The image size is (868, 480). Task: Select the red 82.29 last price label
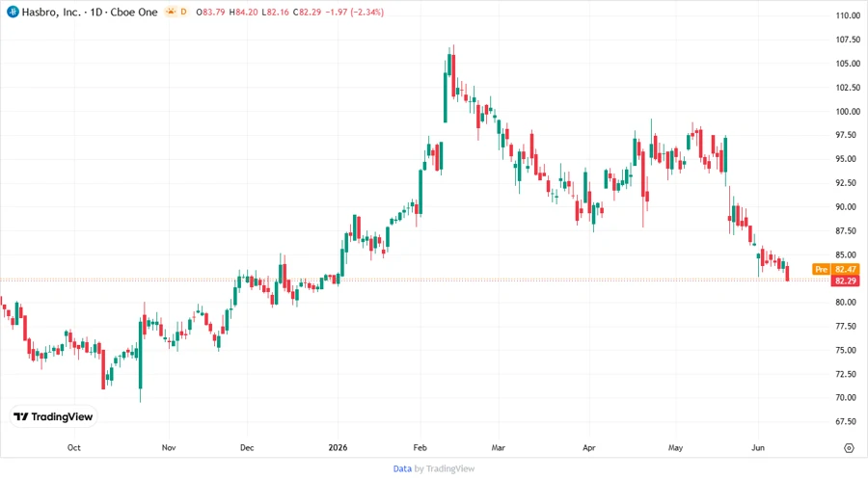pos(845,280)
